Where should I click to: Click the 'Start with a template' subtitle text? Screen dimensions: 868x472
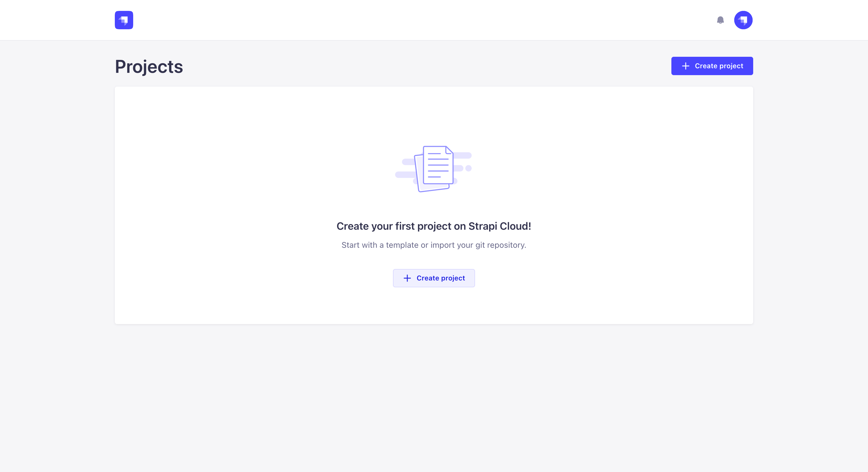click(x=434, y=245)
